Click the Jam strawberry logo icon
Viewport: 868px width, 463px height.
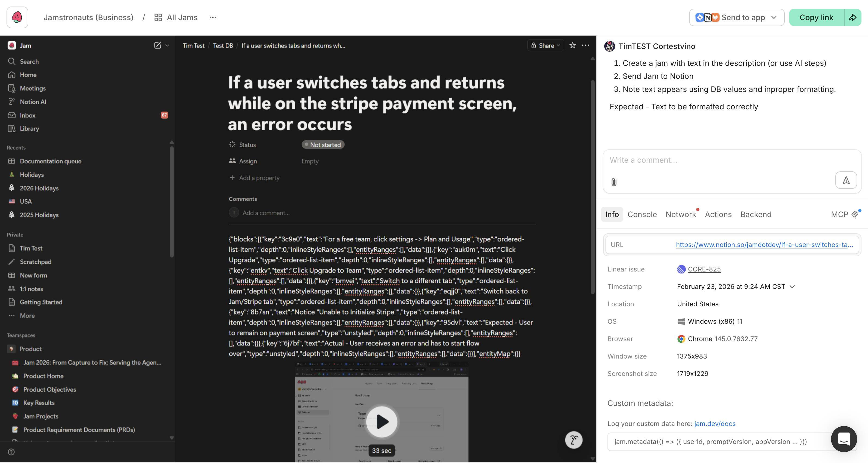click(x=17, y=17)
